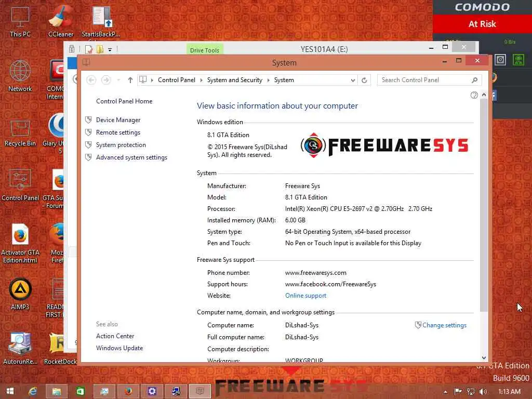Click the scroll down arrow in System window
Viewport: 532px width, 399px height.
[x=484, y=358]
